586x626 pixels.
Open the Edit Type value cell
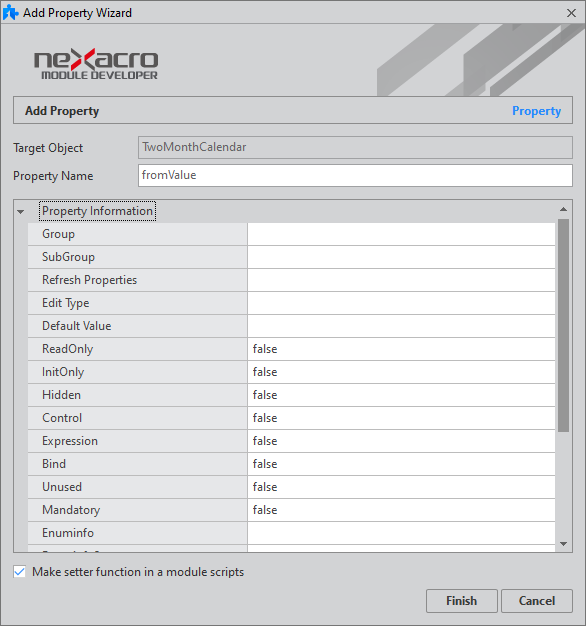(x=401, y=303)
